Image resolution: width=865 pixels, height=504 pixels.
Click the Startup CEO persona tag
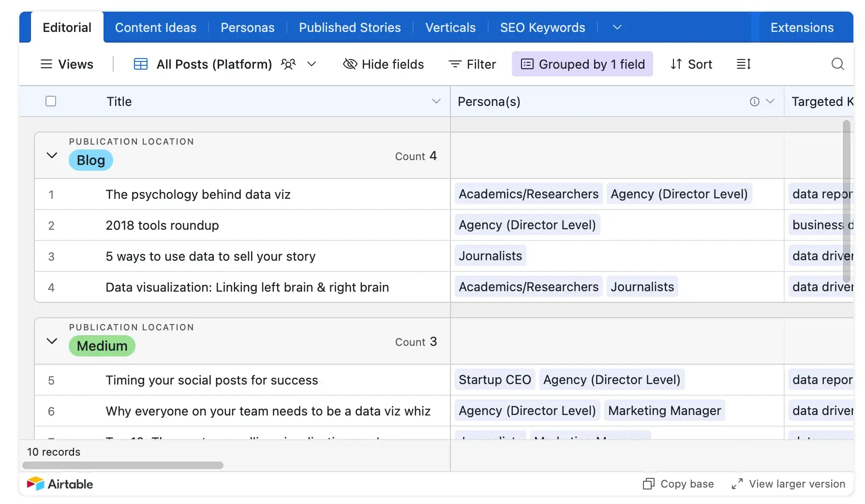click(495, 380)
